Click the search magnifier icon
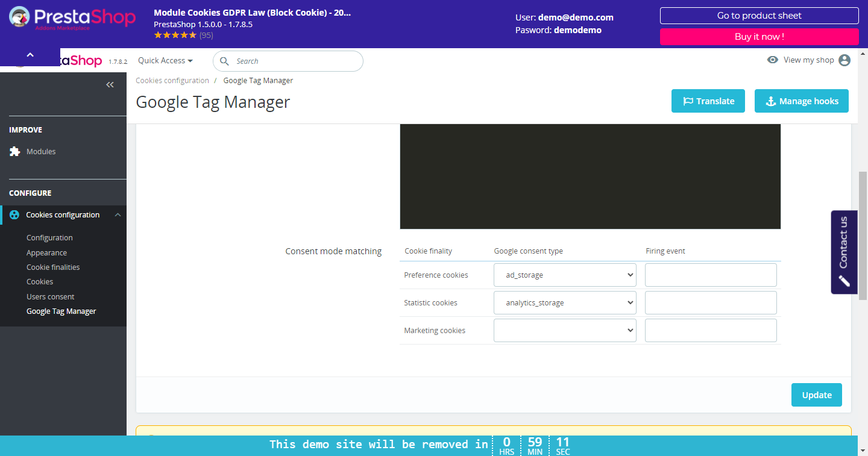This screenshot has width=868, height=456. pyautogui.click(x=224, y=61)
